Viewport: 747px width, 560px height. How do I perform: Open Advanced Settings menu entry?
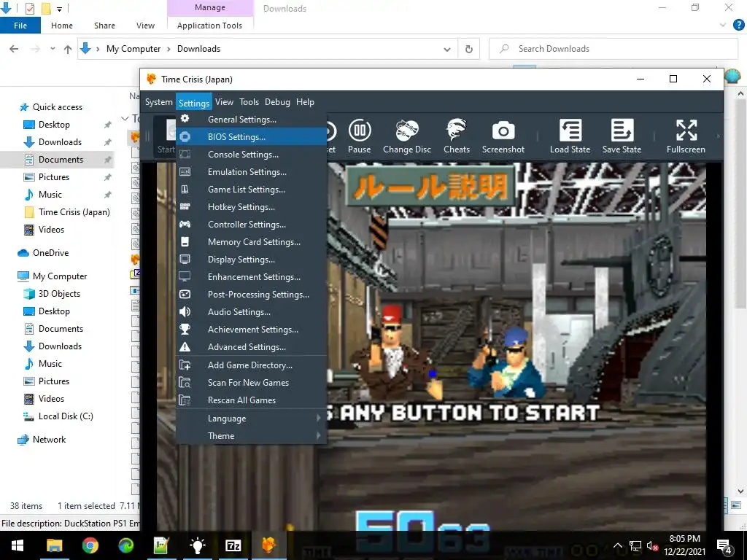tap(252, 347)
